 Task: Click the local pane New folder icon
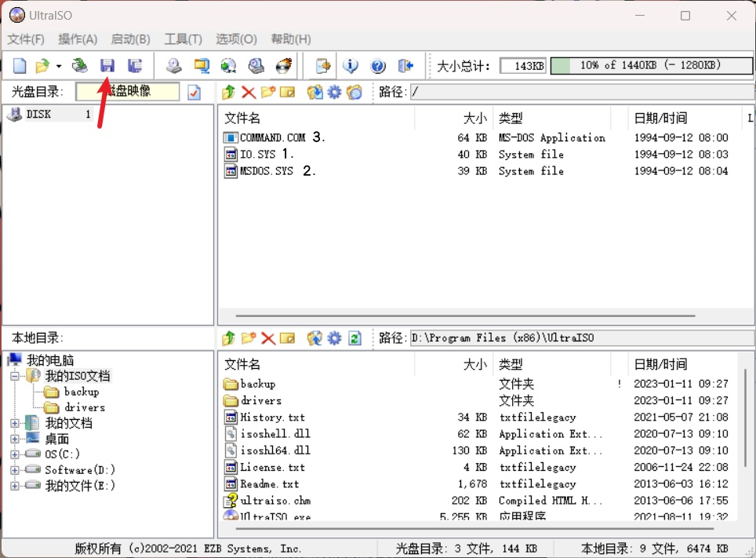[249, 338]
